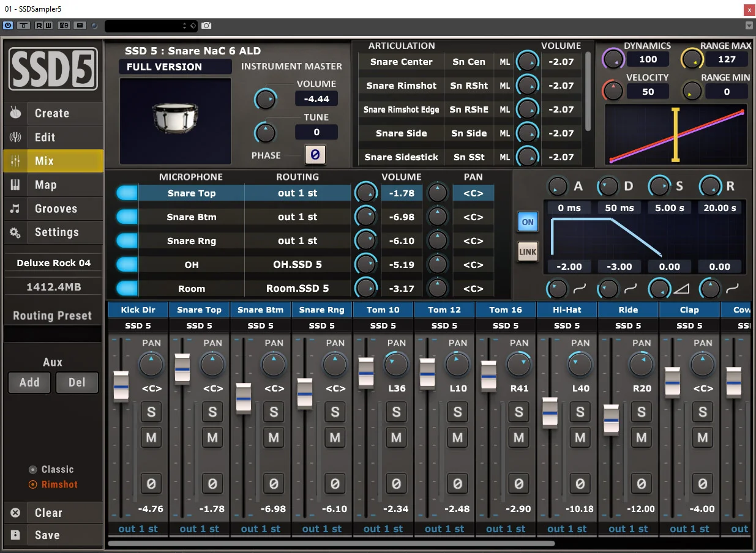
Task: Click the articulation list vertical scrollbar
Action: click(x=588, y=91)
